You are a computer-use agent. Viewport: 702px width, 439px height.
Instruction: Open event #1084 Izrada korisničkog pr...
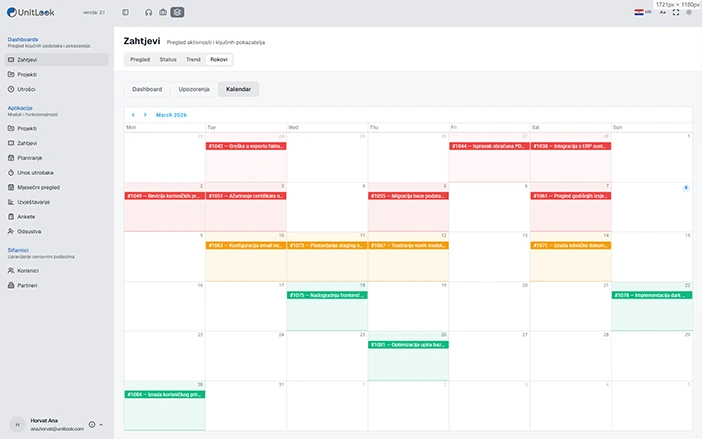pos(165,394)
